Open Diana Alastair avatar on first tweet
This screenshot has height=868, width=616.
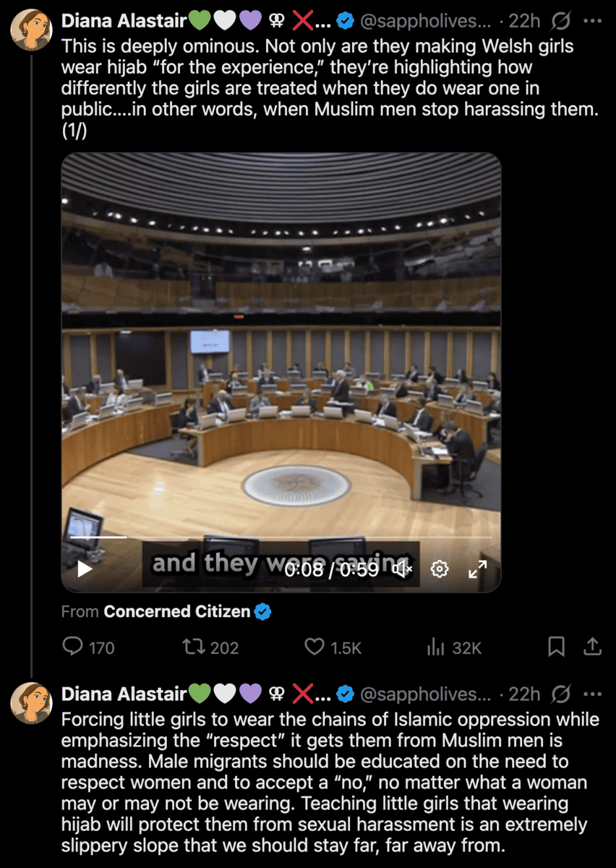point(31,29)
